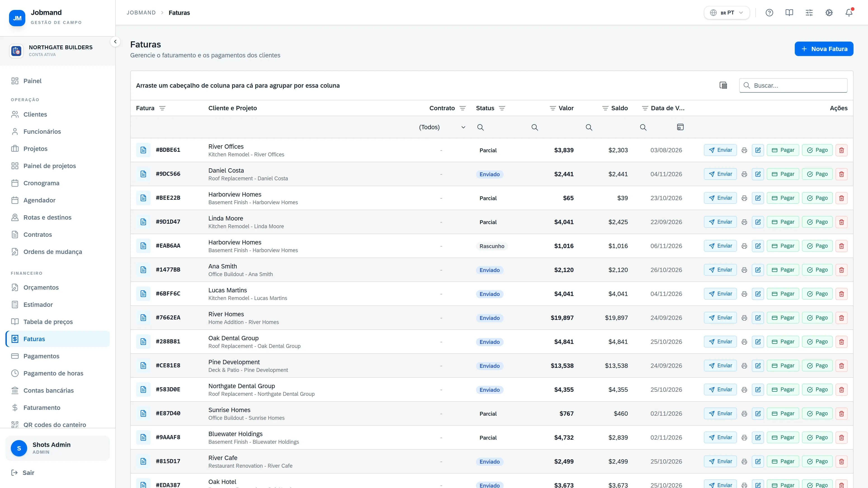Open the settings gear icon
This screenshot has height=488, width=868.
(x=829, y=13)
